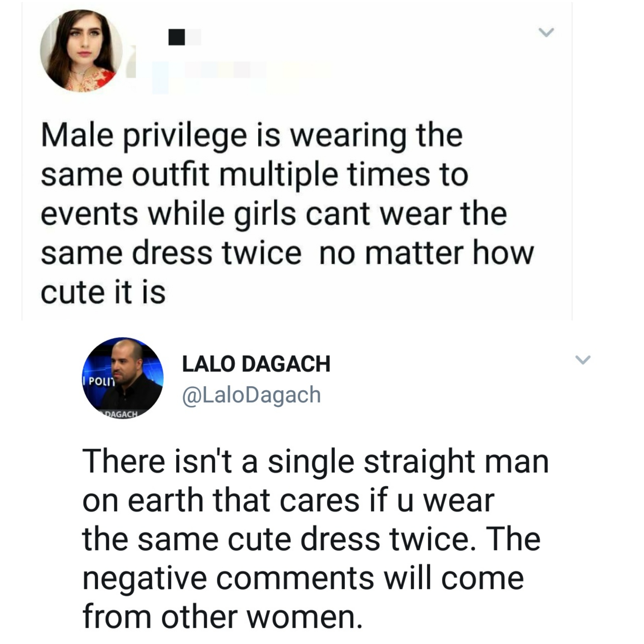Click the LALO DAGACH display name

click(x=256, y=364)
